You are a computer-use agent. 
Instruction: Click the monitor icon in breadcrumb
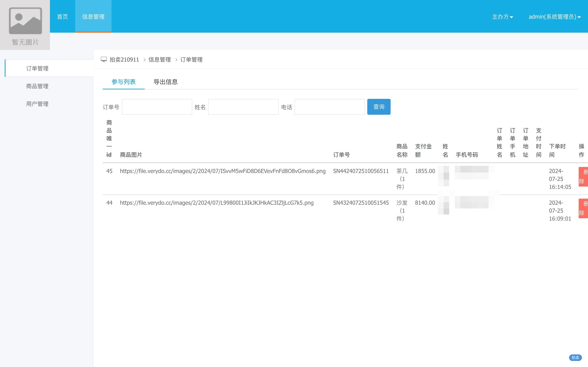(104, 59)
